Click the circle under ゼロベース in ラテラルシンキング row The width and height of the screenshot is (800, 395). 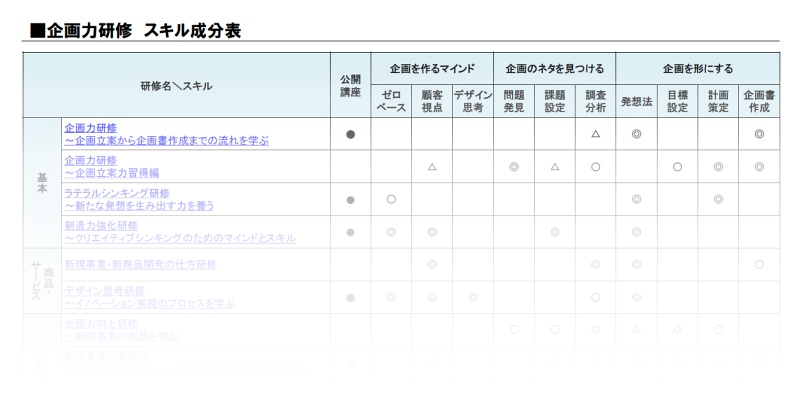point(391,199)
